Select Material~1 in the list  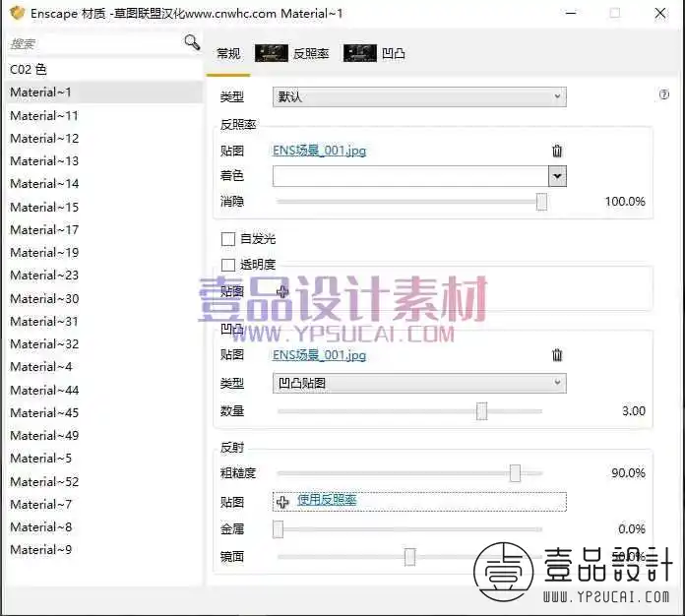[105, 92]
